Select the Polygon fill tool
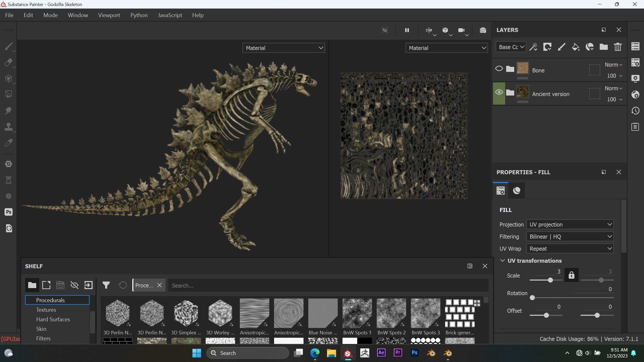The image size is (644, 362). click(x=8, y=95)
